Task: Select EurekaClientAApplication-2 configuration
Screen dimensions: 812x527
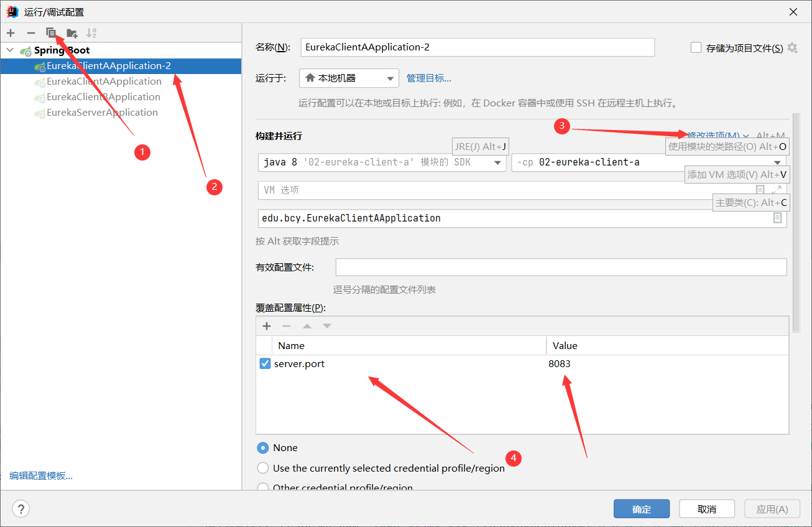Action: (x=121, y=66)
